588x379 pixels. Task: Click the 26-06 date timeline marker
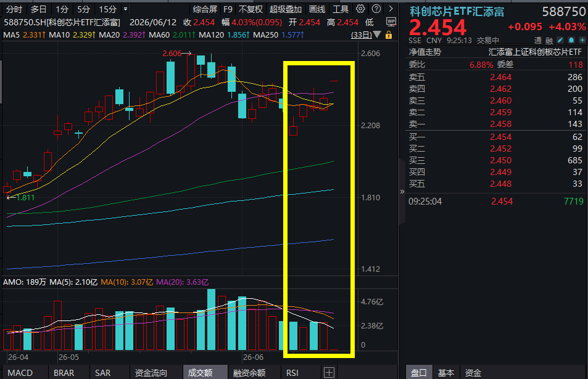(x=253, y=357)
